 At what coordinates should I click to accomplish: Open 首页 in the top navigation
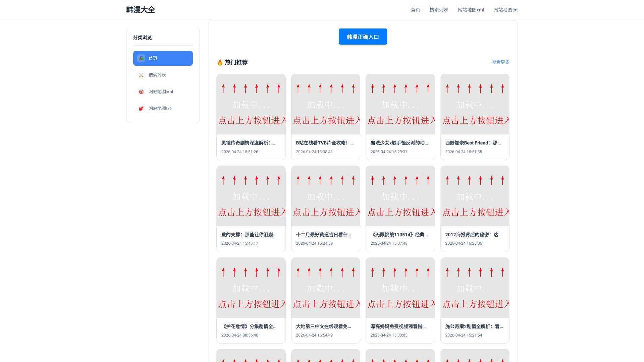[416, 10]
